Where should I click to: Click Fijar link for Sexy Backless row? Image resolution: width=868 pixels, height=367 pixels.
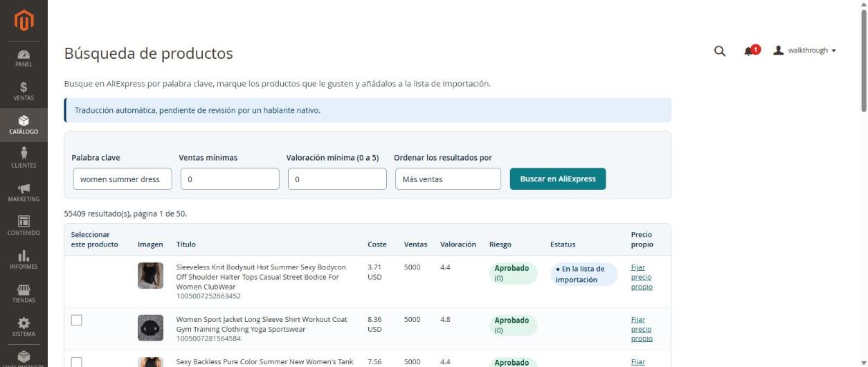638,361
